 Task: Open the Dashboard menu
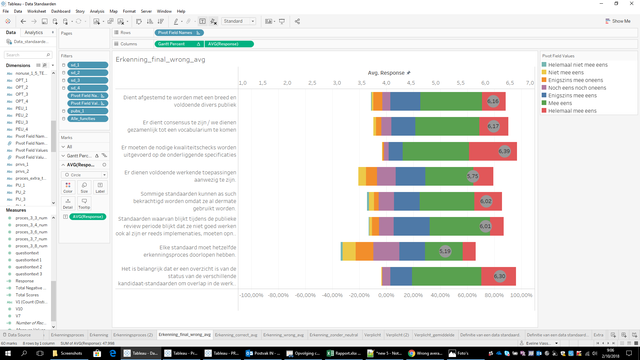coord(60,11)
